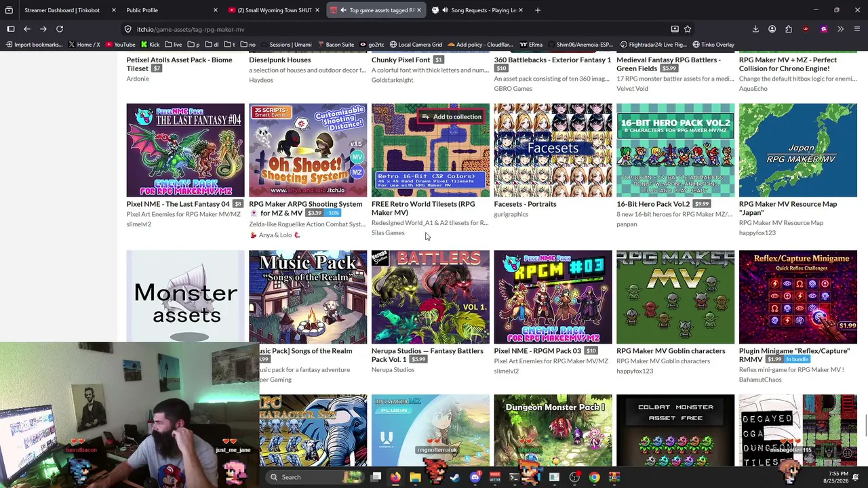Open WinRAR from the taskbar
Screen dimensions: 868x488
[614, 477]
